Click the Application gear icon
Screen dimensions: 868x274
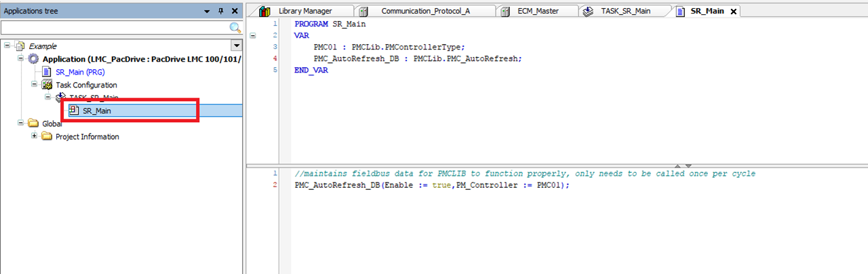point(33,59)
